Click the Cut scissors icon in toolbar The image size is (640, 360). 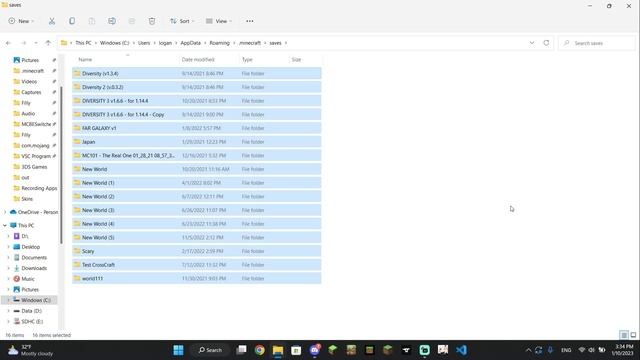coord(52,21)
